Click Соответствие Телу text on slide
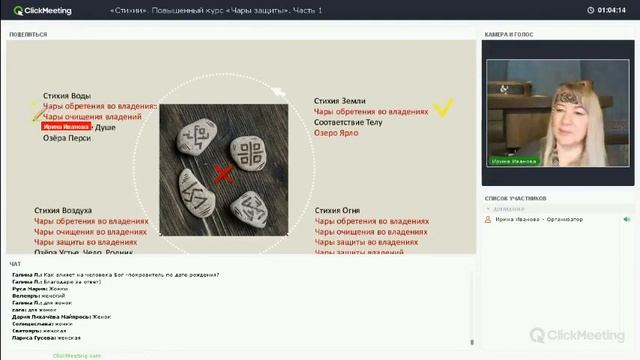 (348, 122)
